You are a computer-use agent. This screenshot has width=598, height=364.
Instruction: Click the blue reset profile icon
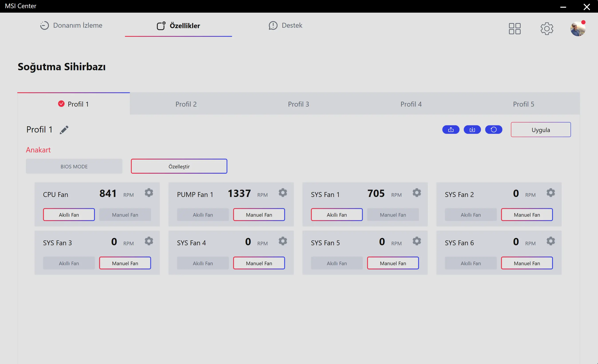click(493, 130)
